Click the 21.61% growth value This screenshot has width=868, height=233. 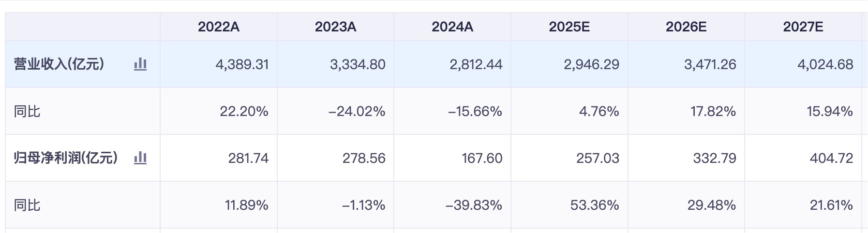[x=831, y=205]
